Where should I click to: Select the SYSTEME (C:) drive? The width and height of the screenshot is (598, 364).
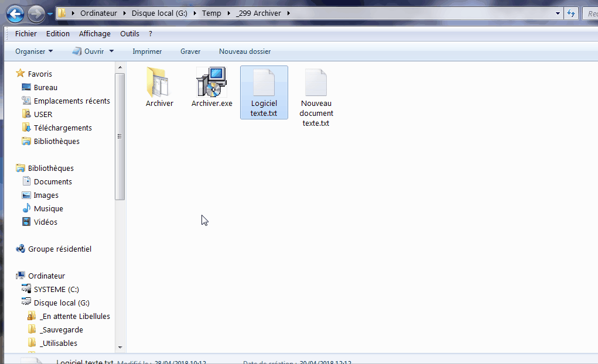[56, 289]
